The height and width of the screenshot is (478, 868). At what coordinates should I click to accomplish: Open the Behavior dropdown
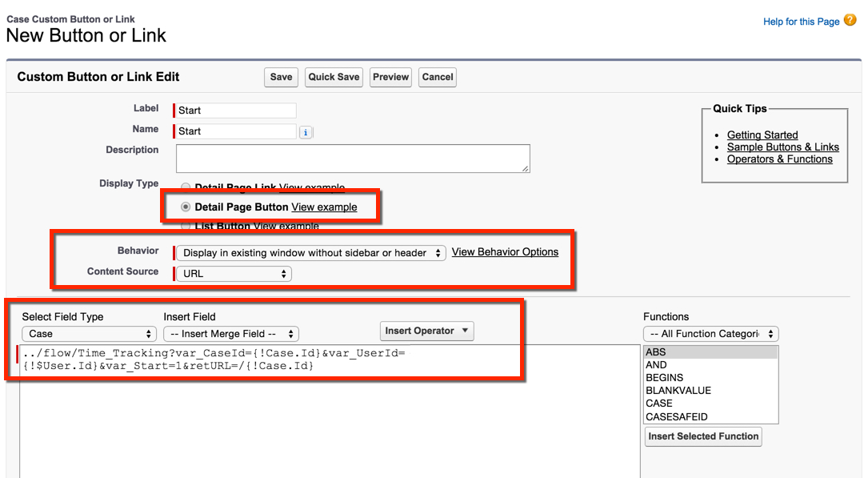tap(310, 253)
